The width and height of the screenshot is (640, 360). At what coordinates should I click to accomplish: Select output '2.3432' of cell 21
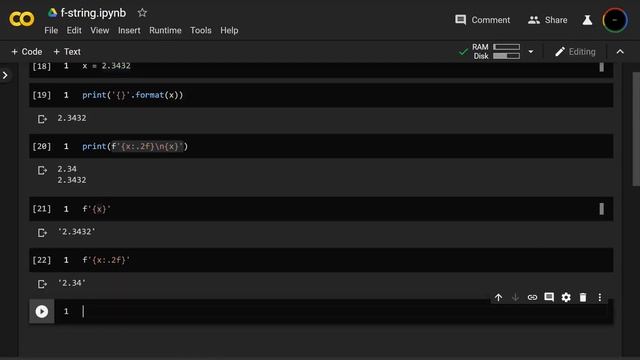[x=77, y=232]
